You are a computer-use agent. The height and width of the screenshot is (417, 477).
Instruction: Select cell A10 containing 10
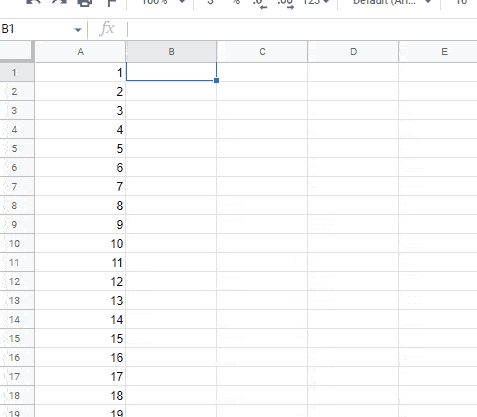coord(80,243)
